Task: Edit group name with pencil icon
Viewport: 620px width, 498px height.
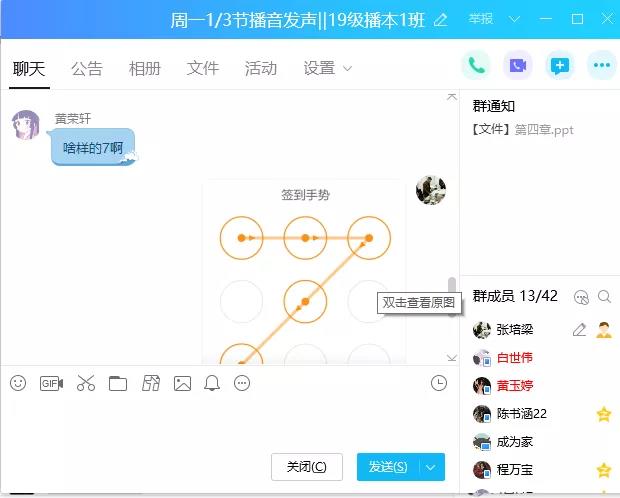Action: 441,20
